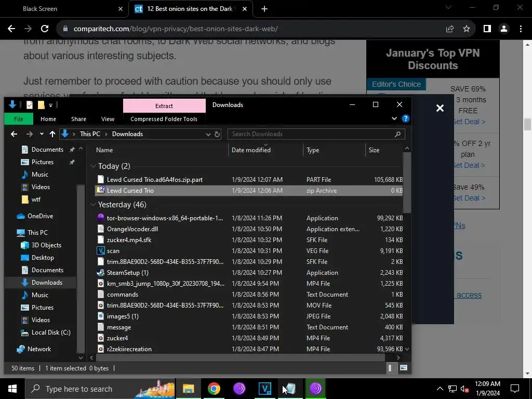Click the Properties quick access icon in title bar
This screenshot has height=399, width=532.
coord(30,105)
